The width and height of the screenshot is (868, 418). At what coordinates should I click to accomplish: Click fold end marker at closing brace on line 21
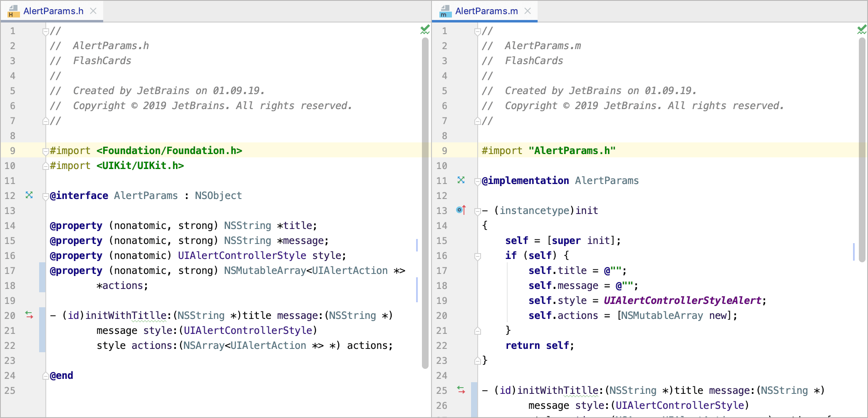pyautogui.click(x=478, y=331)
